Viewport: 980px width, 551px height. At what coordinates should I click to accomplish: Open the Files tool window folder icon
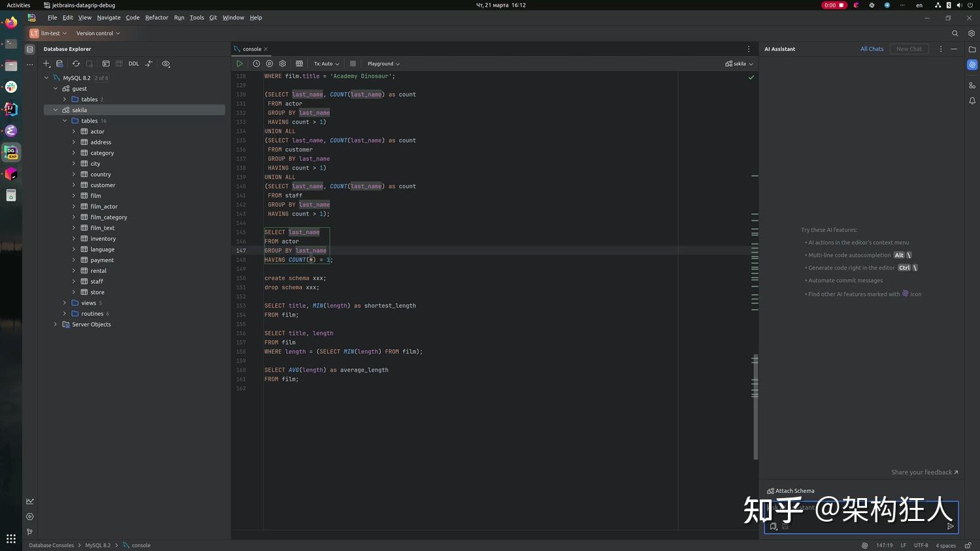972,49
